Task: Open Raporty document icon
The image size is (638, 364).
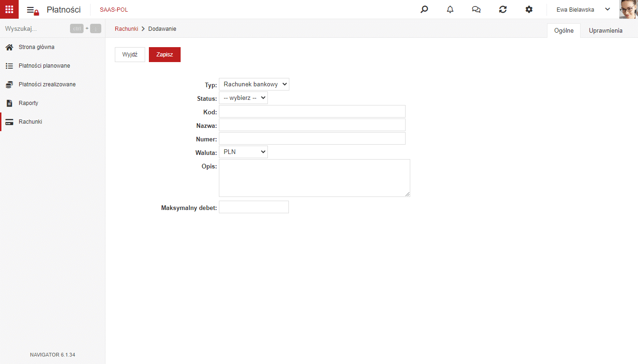Action: (9, 103)
